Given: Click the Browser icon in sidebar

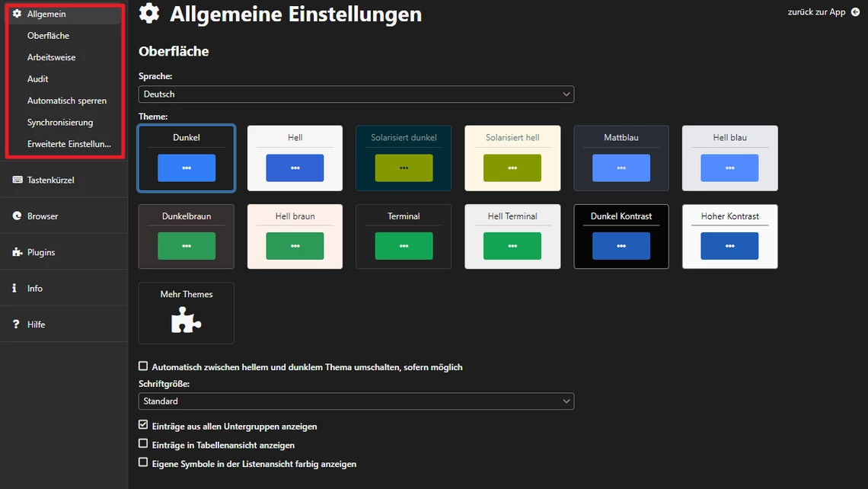Looking at the screenshot, I should coord(17,216).
